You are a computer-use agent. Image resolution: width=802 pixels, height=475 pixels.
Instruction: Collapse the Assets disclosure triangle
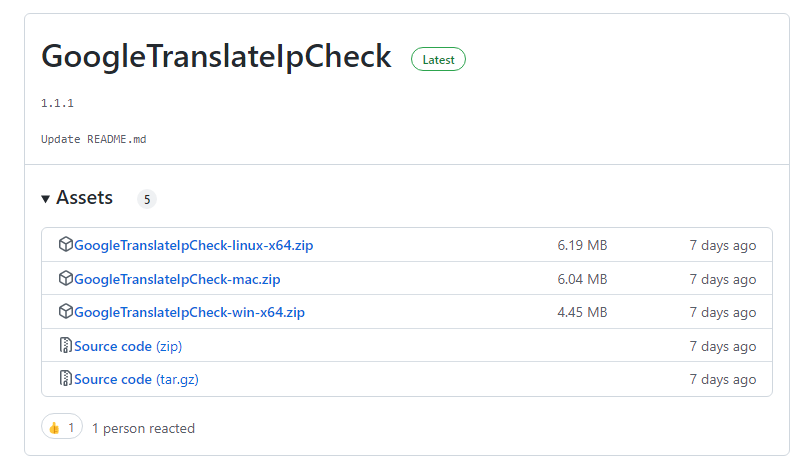click(46, 199)
